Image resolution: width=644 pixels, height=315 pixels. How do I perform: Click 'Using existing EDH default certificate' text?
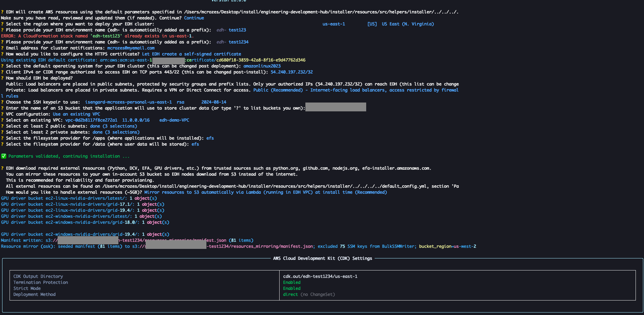(x=49, y=60)
